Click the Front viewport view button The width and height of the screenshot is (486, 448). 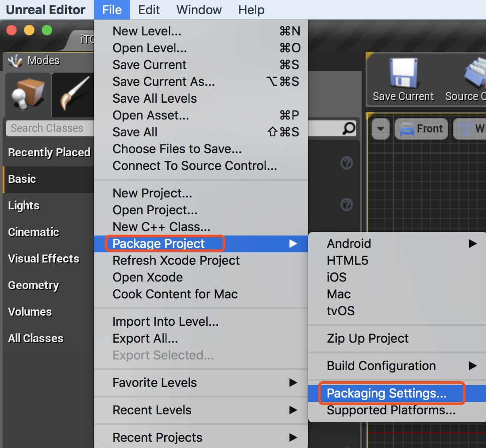pyautogui.click(x=421, y=129)
